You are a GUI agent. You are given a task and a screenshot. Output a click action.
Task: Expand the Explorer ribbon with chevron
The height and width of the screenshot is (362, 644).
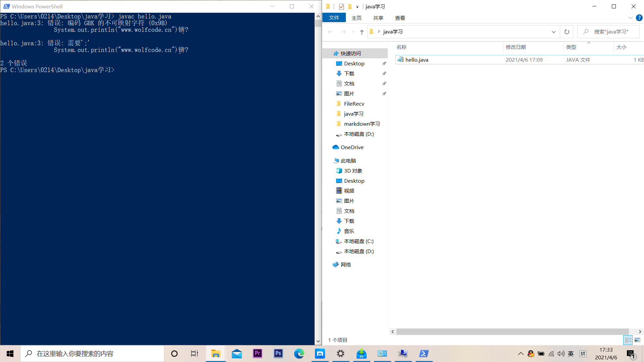pyautogui.click(x=630, y=18)
